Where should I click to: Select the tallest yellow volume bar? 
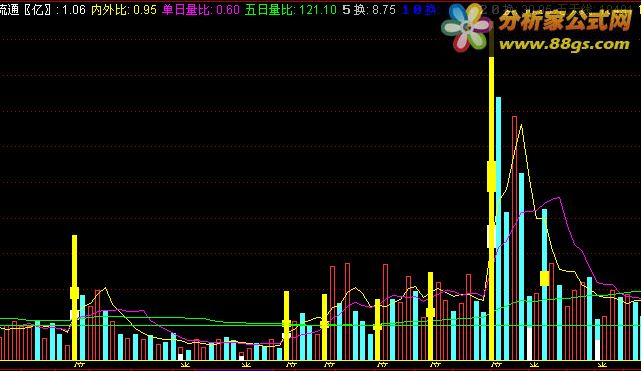pyautogui.click(x=491, y=208)
